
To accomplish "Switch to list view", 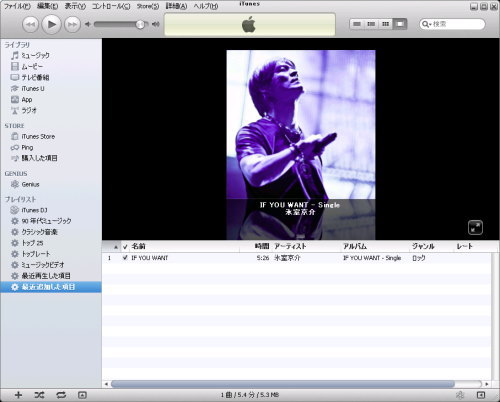I will coord(357,24).
